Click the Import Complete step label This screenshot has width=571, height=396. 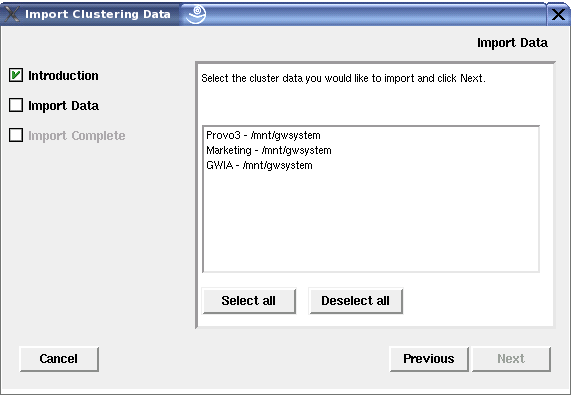pos(77,136)
